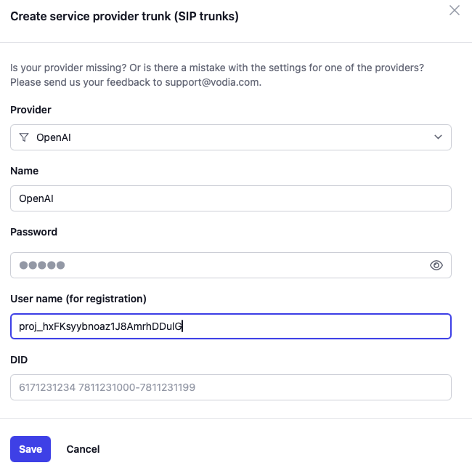Expand the Provider dropdown chevron
The width and height of the screenshot is (472, 476).
tap(438, 137)
